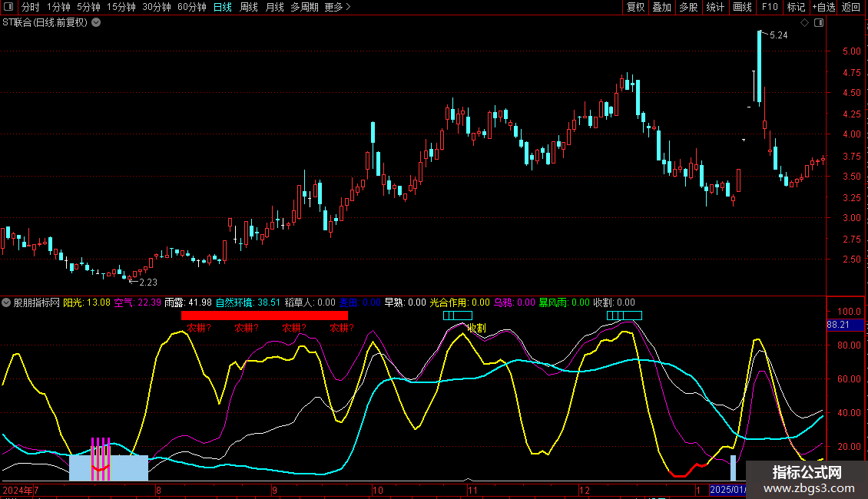The height and width of the screenshot is (499, 868).
Task: Select the 5分钟 period tab
Action: (88, 7)
